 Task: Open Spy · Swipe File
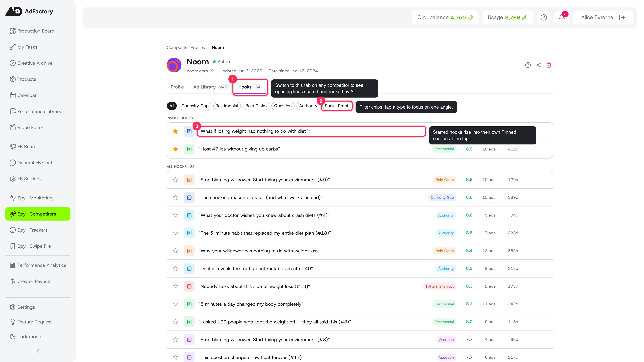38,246
